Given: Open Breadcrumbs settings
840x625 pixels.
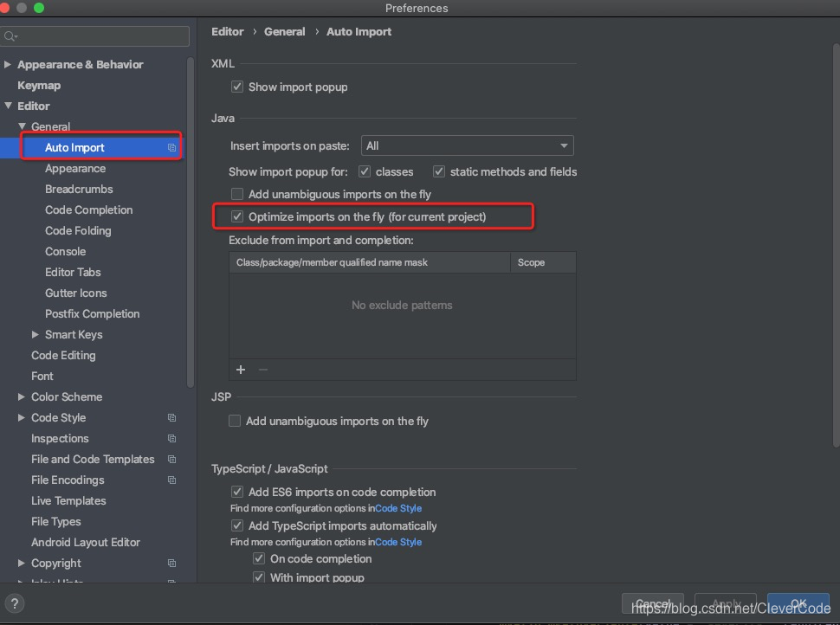Looking at the screenshot, I should pyautogui.click(x=79, y=189).
